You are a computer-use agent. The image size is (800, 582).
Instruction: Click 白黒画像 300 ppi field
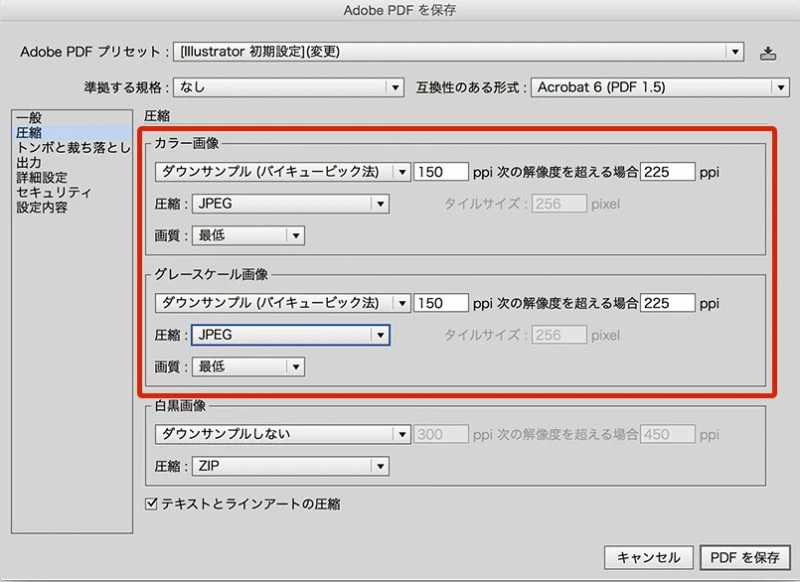click(x=441, y=434)
